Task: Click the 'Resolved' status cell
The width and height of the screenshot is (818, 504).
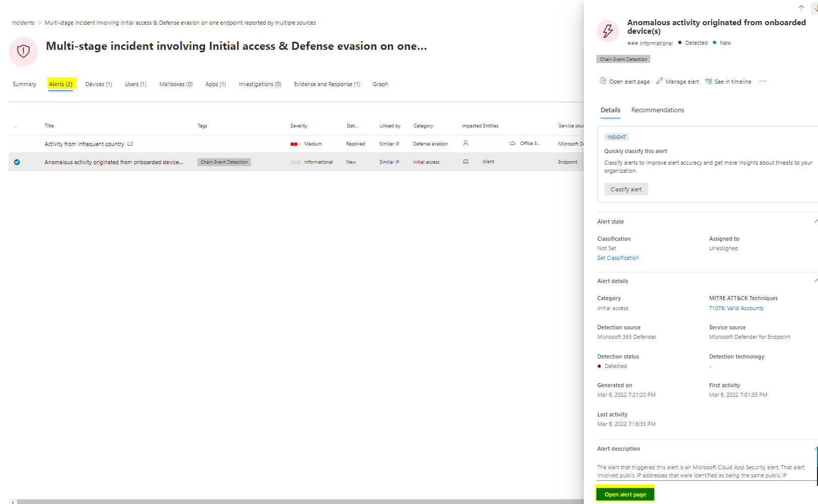Action: pyautogui.click(x=356, y=144)
